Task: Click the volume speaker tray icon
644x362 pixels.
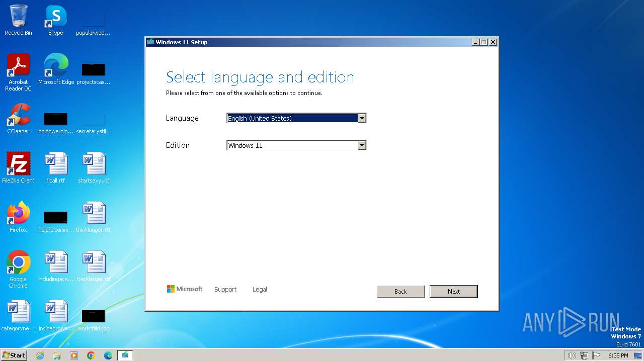Action: (x=572, y=355)
